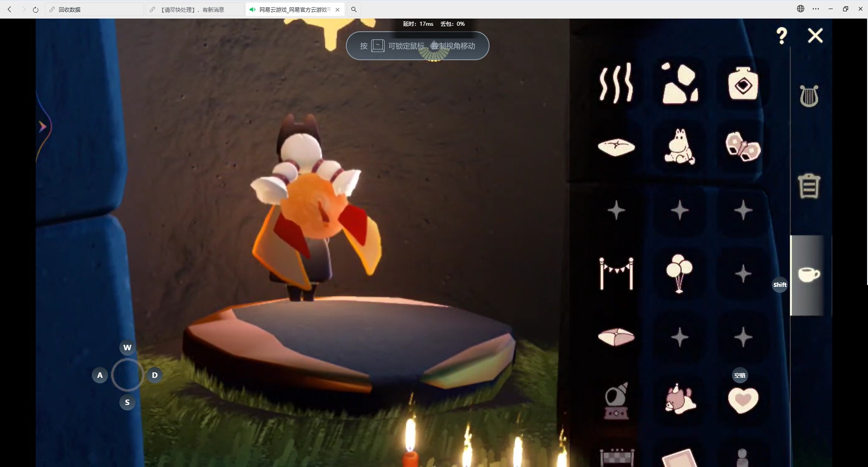
Task: Click the 丢包 0% packet loss readout
Action: coord(453,24)
